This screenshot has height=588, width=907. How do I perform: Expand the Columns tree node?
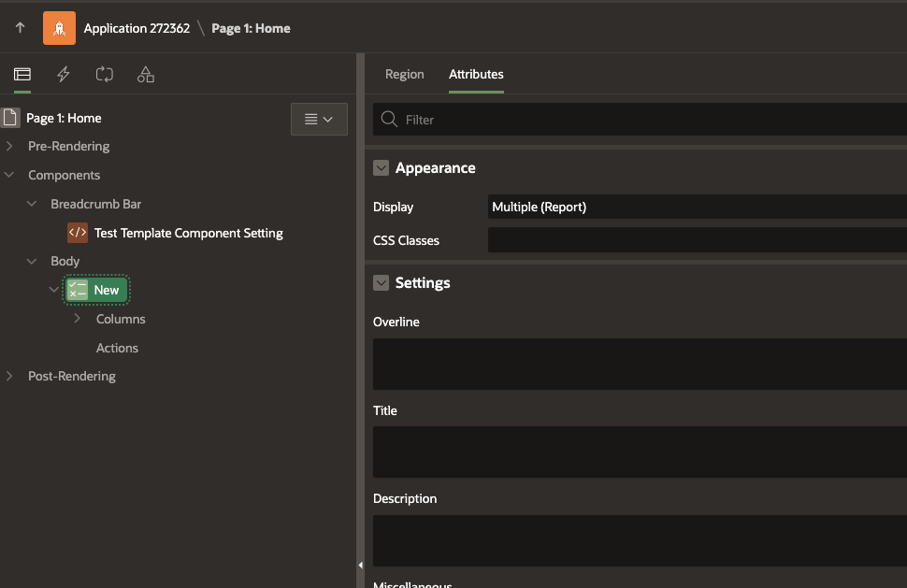pyautogui.click(x=77, y=318)
